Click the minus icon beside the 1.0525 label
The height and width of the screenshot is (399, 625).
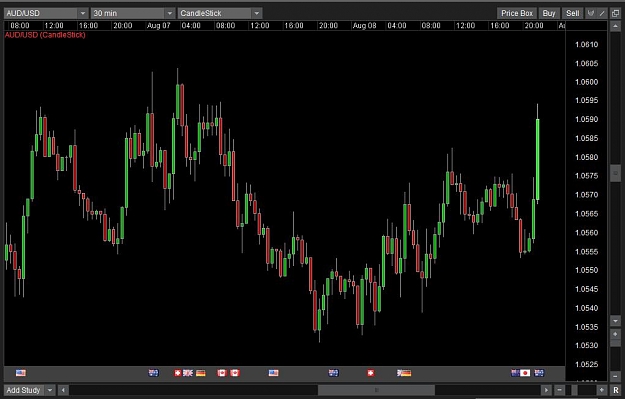[x=615, y=376]
